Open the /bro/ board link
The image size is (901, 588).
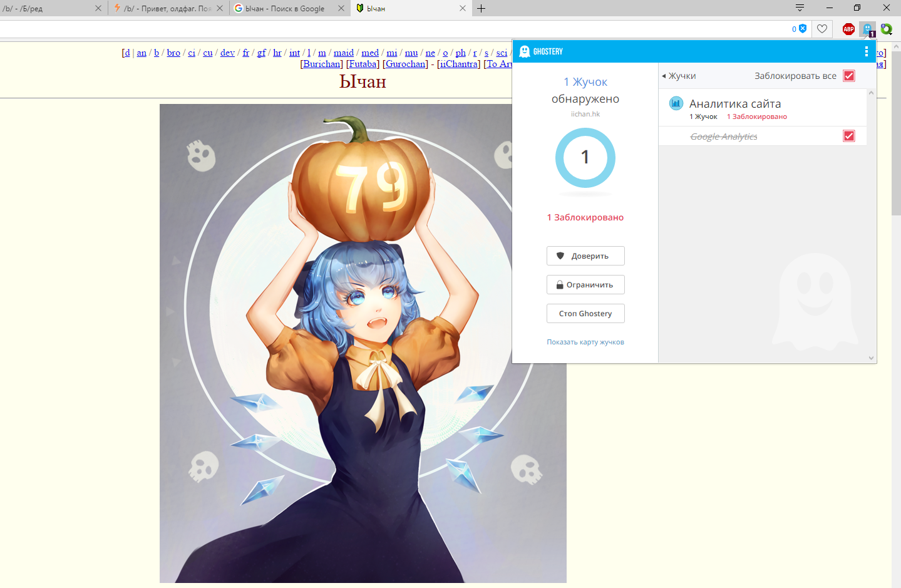pyautogui.click(x=173, y=53)
